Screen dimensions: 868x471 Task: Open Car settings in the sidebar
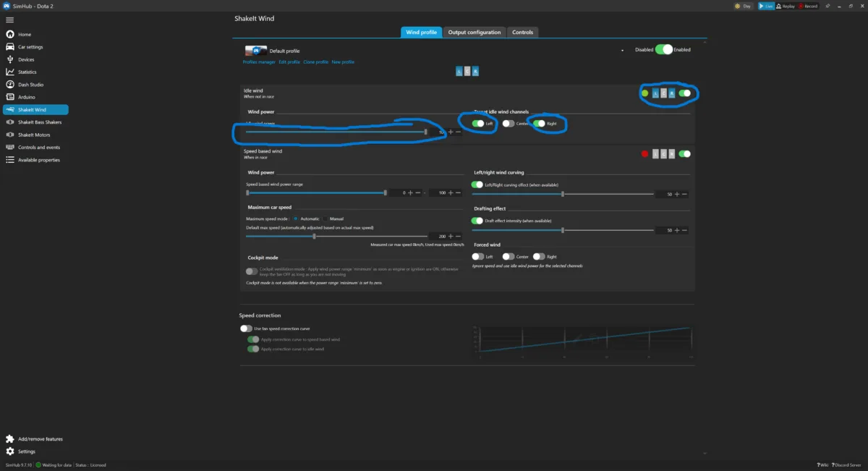point(30,47)
